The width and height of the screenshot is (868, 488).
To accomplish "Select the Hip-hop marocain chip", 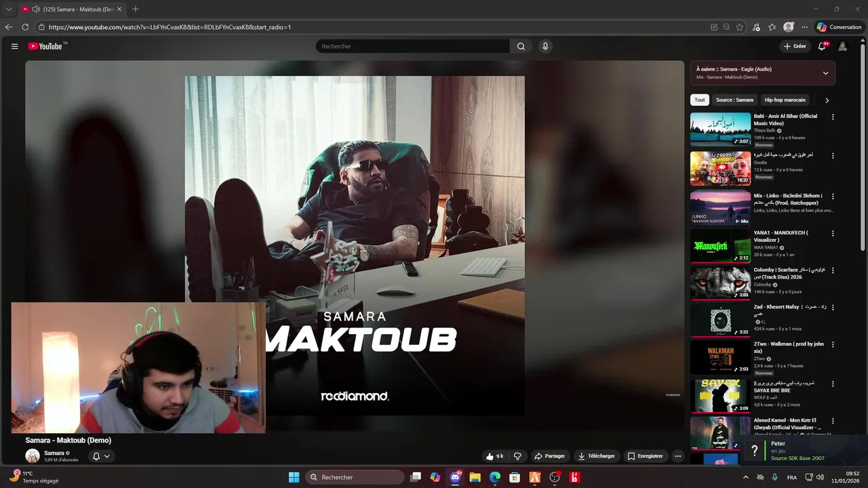I will (x=785, y=100).
